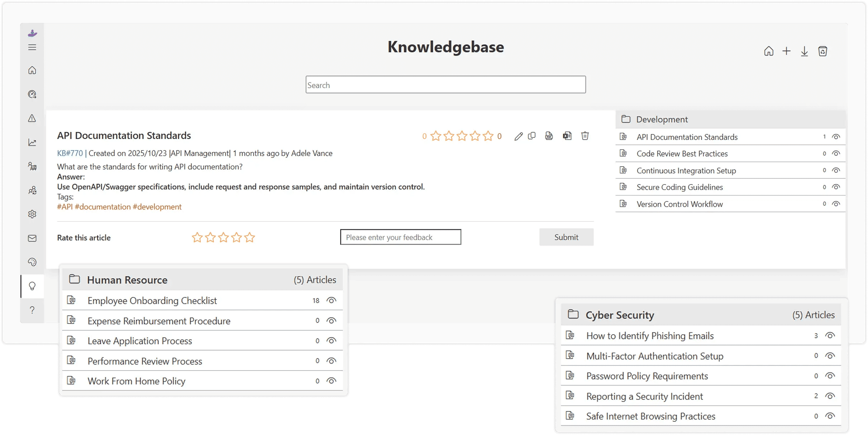Open the hamburger menu in the sidebar
868x435 pixels.
tap(32, 47)
